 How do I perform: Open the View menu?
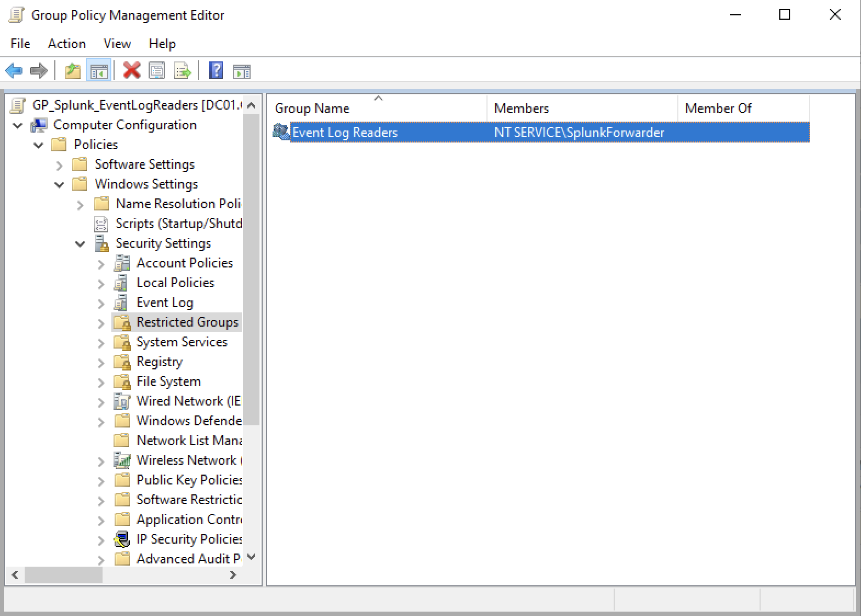(117, 44)
